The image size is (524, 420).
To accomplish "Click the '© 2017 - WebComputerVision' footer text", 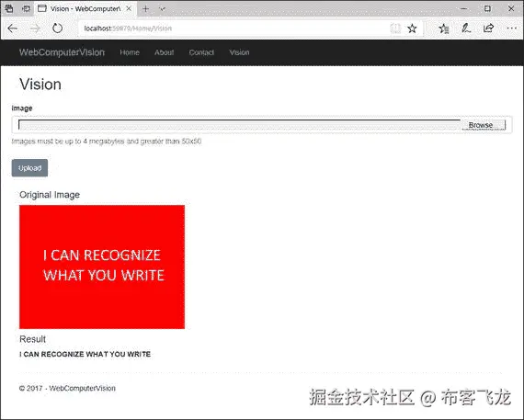I will [x=67, y=388].
